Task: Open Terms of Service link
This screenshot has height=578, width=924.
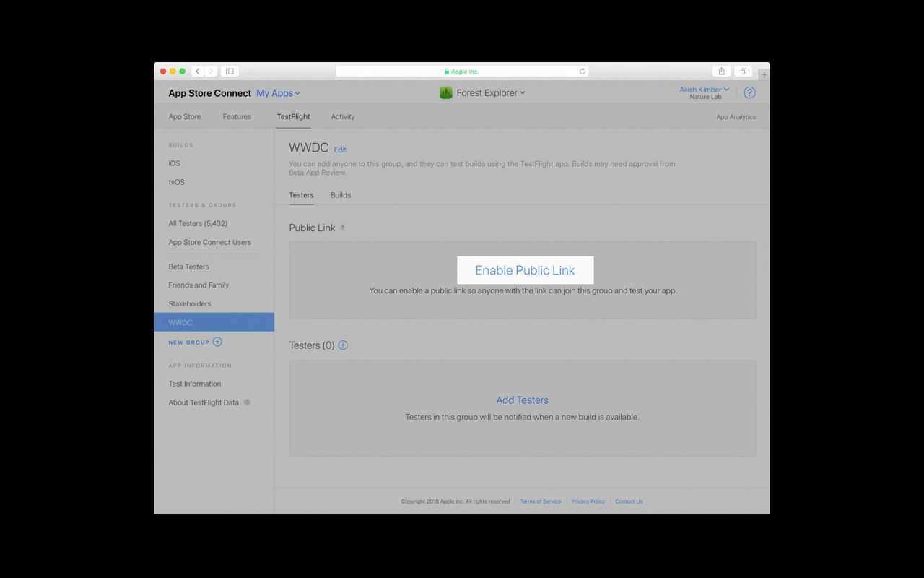Action: pyautogui.click(x=541, y=501)
